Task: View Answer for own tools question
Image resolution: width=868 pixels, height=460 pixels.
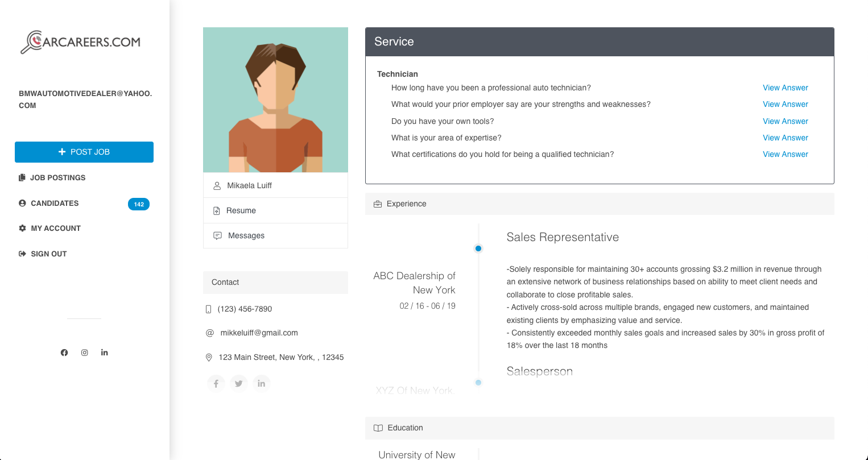Action: click(x=785, y=121)
